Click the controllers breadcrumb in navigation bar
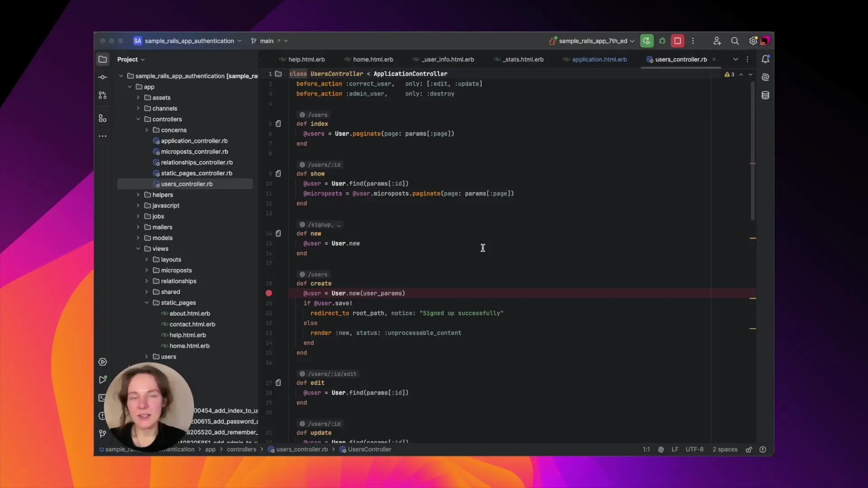 pos(241,450)
